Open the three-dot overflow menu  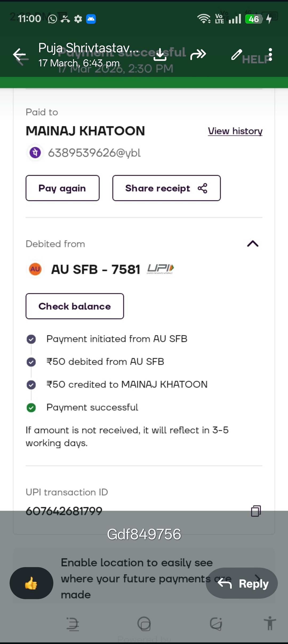pos(270,54)
